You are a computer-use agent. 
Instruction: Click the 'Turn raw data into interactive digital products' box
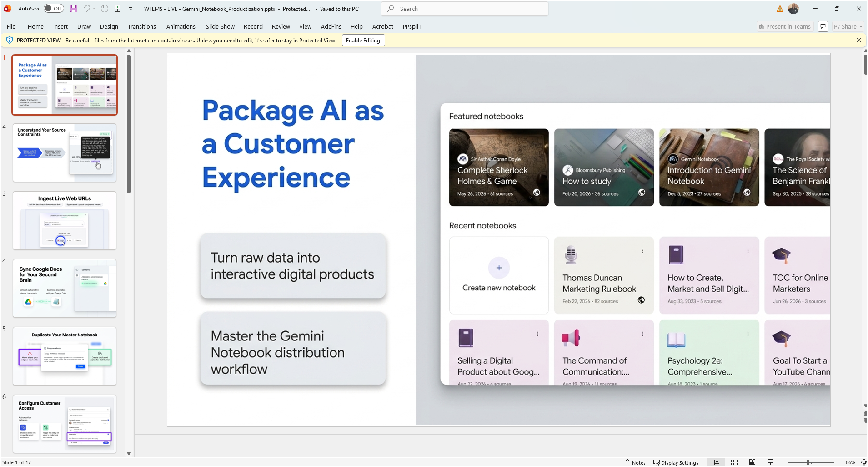coord(293,266)
